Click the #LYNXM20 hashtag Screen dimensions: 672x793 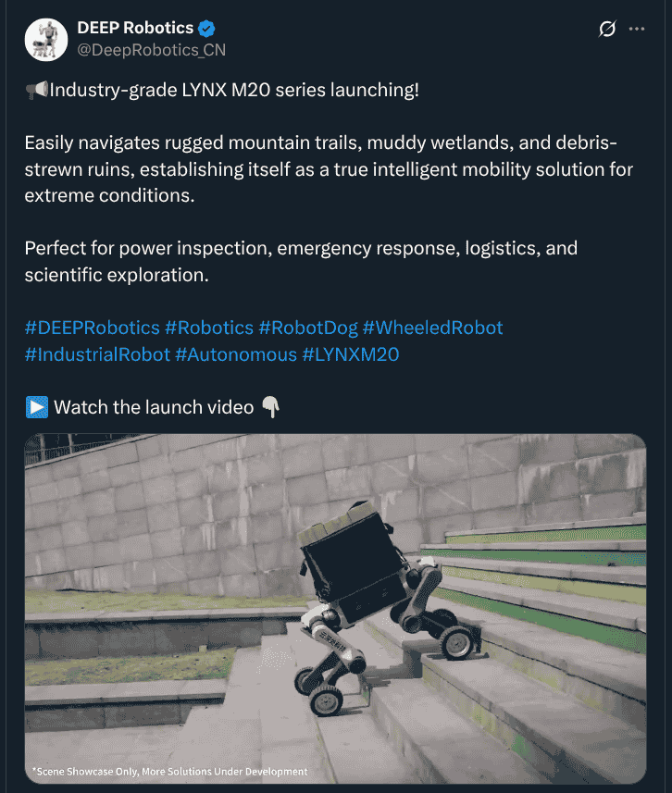coord(351,353)
